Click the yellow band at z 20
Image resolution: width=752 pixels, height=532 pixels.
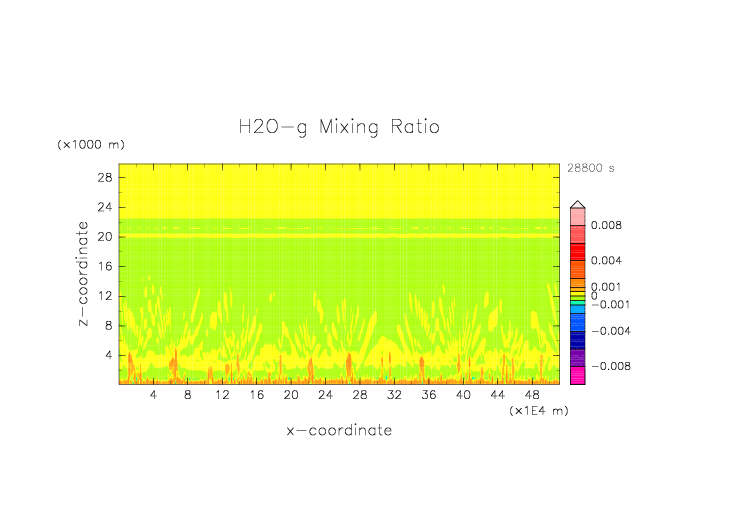pos(339,236)
